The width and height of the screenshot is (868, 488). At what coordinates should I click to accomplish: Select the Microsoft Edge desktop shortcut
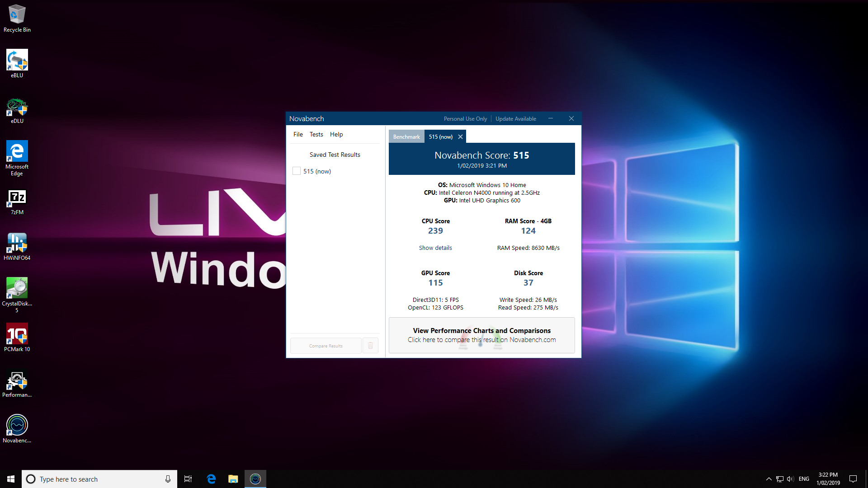17,158
